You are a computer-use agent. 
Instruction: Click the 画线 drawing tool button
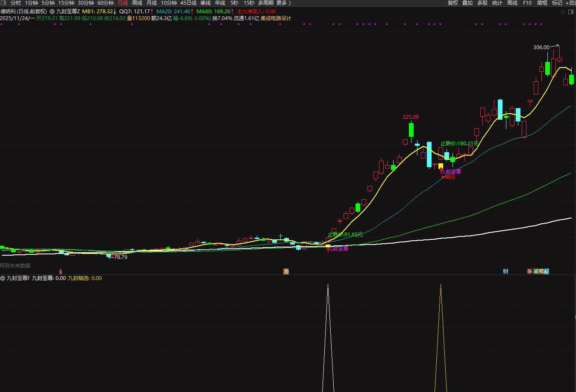point(512,3)
